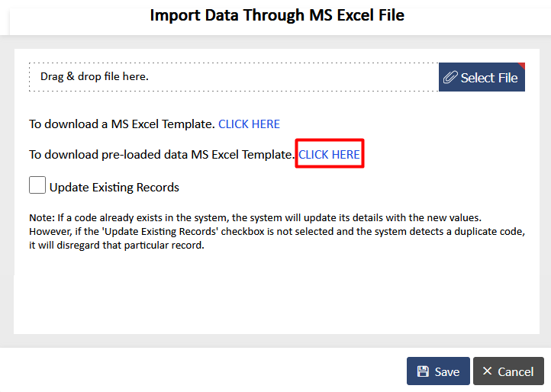Viewport: 551px width, 392px height.
Task: Click the 'Import Data Through MS Excel File' title
Action: pos(277,15)
